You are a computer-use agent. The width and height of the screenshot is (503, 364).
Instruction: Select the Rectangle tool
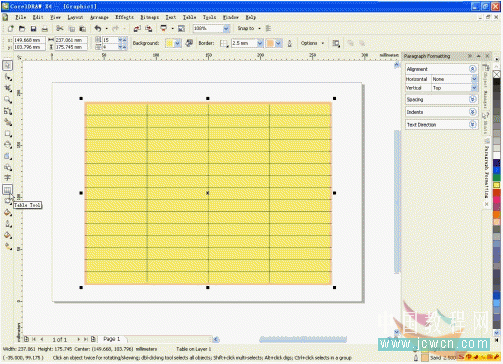tap(8, 134)
